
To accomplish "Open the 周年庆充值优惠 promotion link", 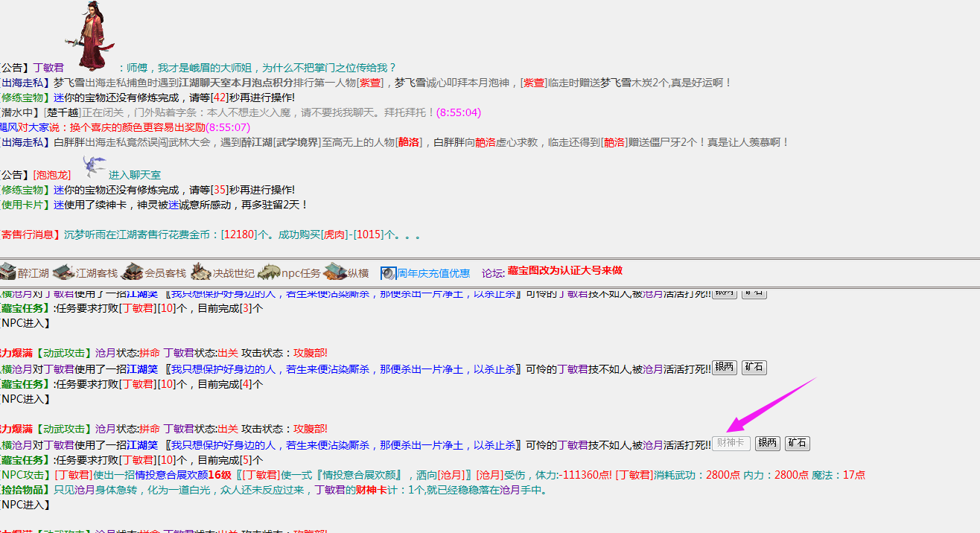I will [433, 273].
